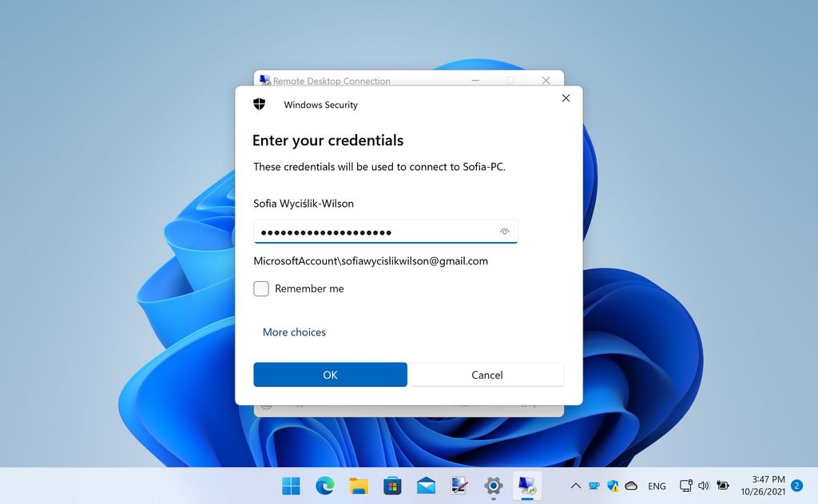Open the More choices link
Viewport: 818px width, 504px height.
point(294,331)
